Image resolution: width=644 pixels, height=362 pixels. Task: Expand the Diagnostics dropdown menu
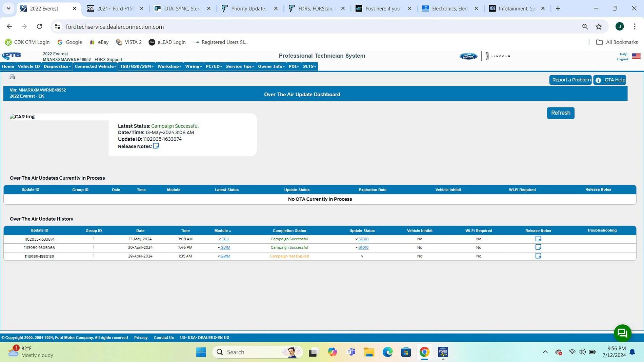(x=57, y=66)
